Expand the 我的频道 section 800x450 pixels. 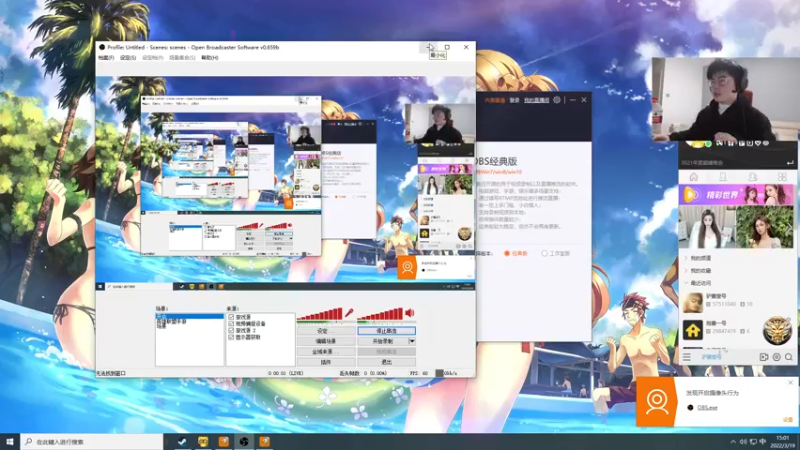coord(686,258)
